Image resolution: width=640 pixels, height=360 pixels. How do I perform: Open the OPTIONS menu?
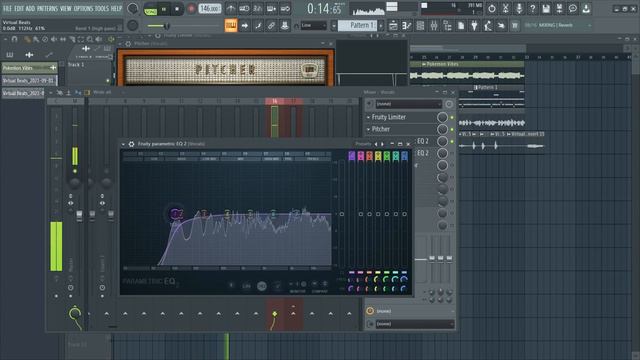coord(83,8)
